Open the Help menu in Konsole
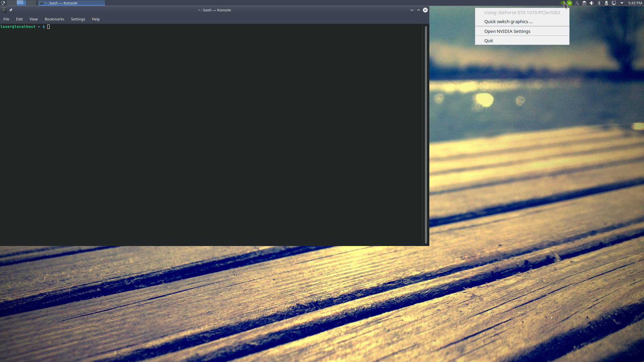 point(96,19)
